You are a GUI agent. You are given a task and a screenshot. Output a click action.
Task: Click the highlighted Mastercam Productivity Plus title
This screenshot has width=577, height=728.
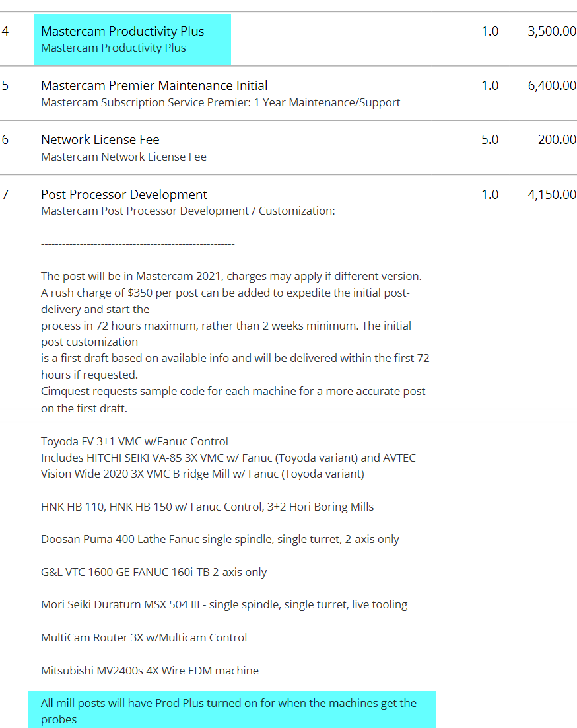[x=122, y=31]
